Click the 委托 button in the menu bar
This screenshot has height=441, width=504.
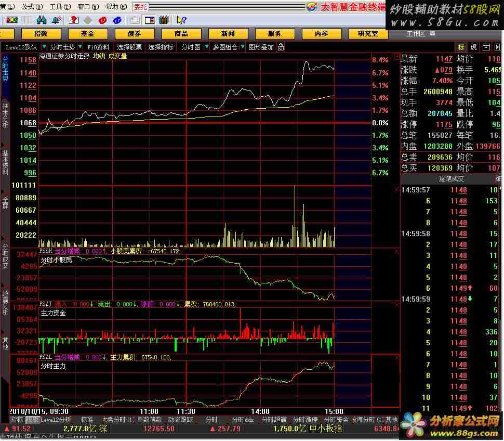coord(140,7)
